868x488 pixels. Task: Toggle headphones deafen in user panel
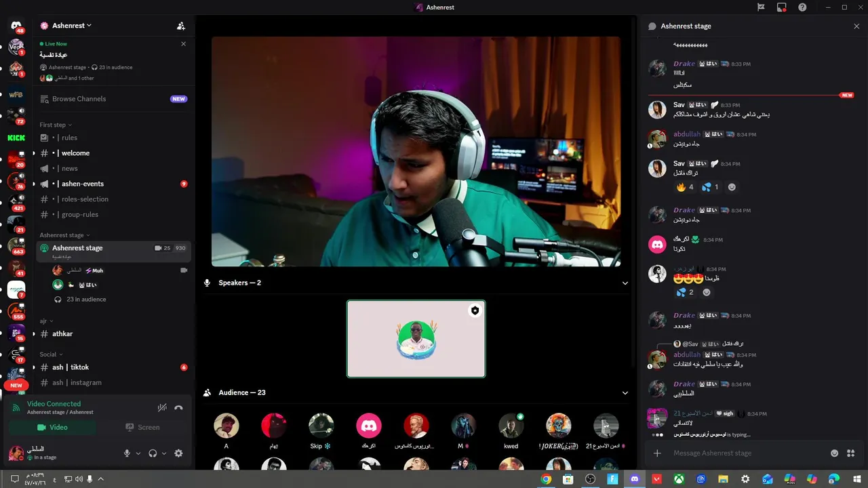(x=153, y=453)
